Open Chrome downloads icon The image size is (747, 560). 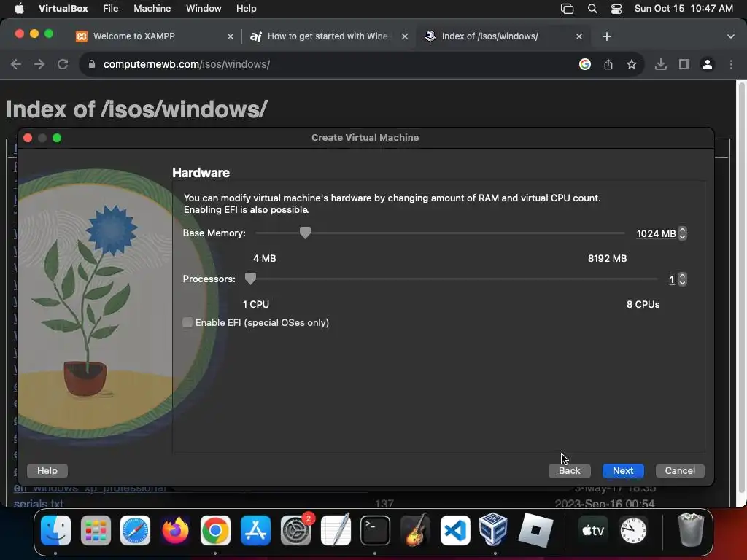pos(660,64)
